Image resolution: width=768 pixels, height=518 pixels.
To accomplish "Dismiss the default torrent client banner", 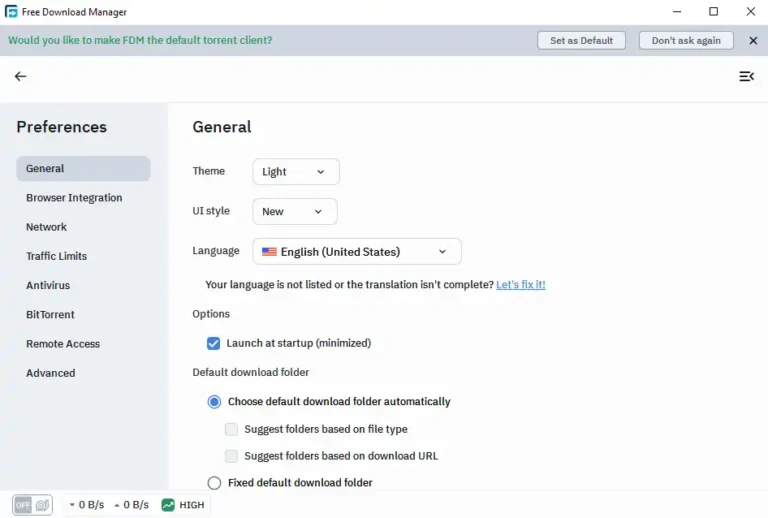I will (x=753, y=40).
